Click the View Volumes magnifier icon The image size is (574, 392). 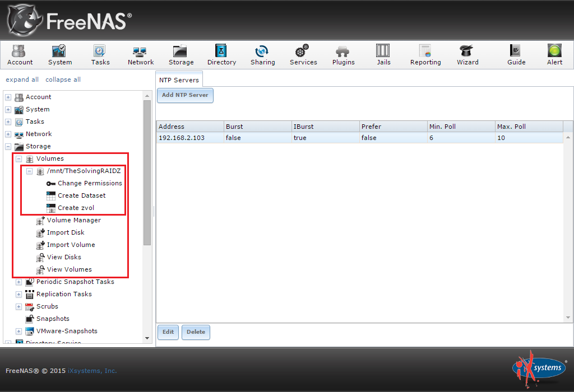(x=40, y=270)
